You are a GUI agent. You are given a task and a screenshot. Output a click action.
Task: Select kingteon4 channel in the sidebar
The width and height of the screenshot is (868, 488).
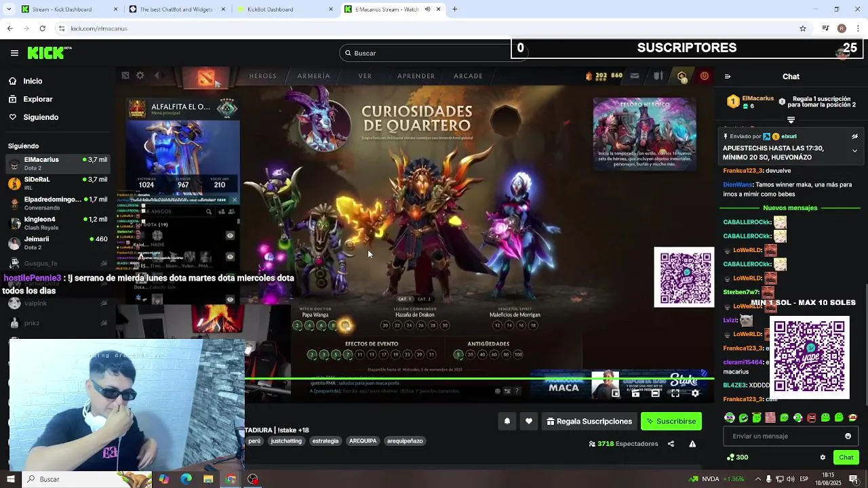58,223
